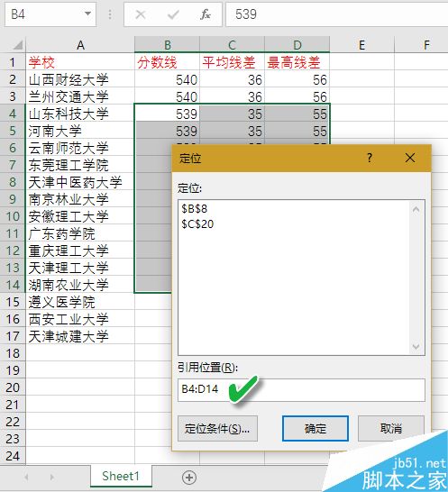The height and width of the screenshot is (492, 448).
Task: Click cell B2 with value 540
Action: click(167, 79)
